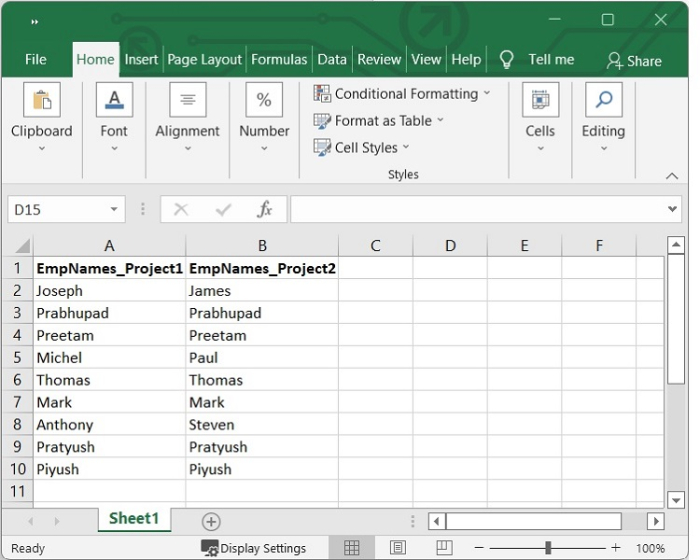Viewport: 700px width, 560px height.
Task: Switch to Page Break Preview view
Action: (442, 548)
